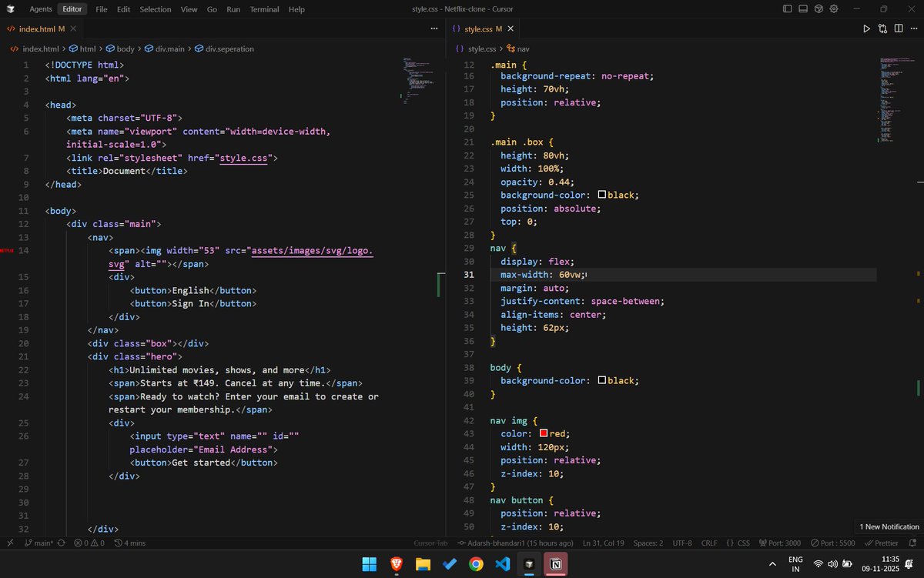The height and width of the screenshot is (578, 924).
Task: Click style.css minimap preview
Action: tap(896, 100)
